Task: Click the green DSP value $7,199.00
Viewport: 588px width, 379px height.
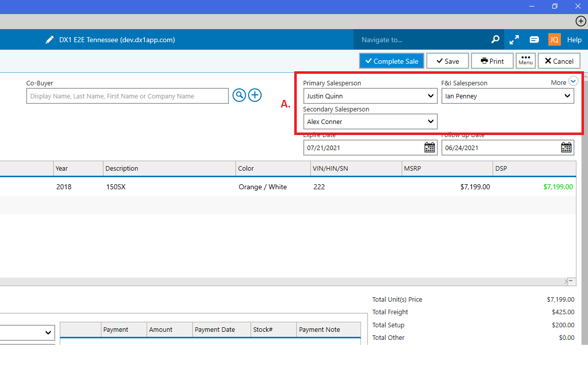Action: click(x=558, y=187)
